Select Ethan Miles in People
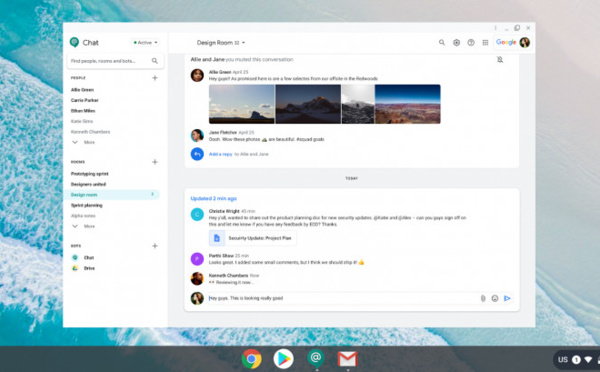This screenshot has width=600, height=372. (x=83, y=111)
